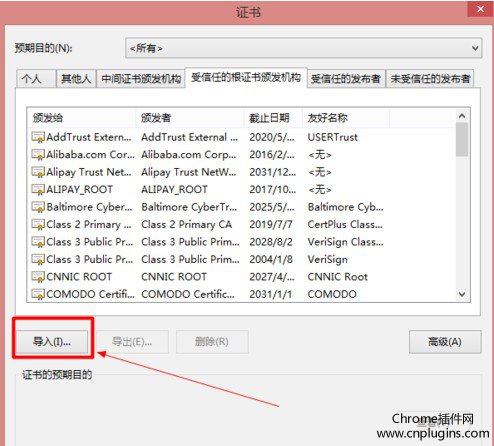Click the 高级(A) button

[x=445, y=342]
